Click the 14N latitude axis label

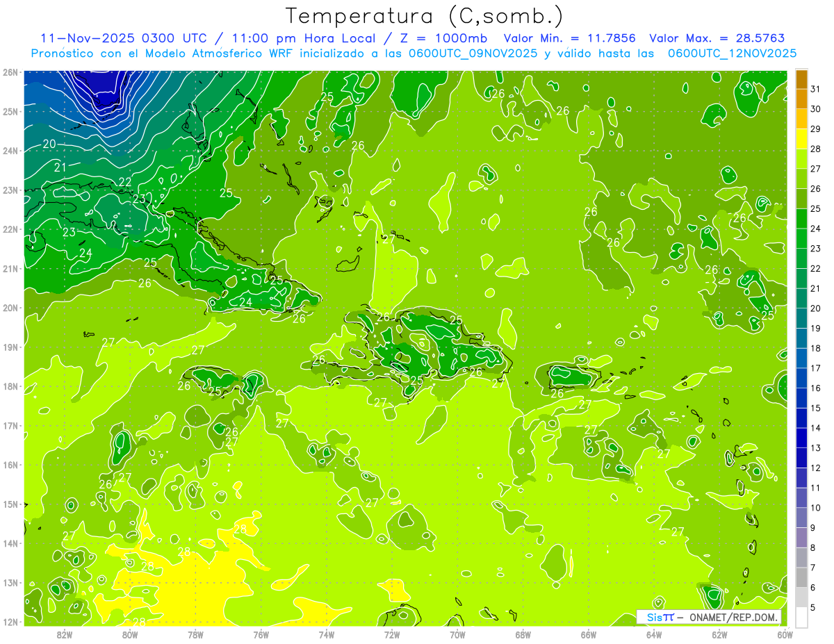point(10,543)
